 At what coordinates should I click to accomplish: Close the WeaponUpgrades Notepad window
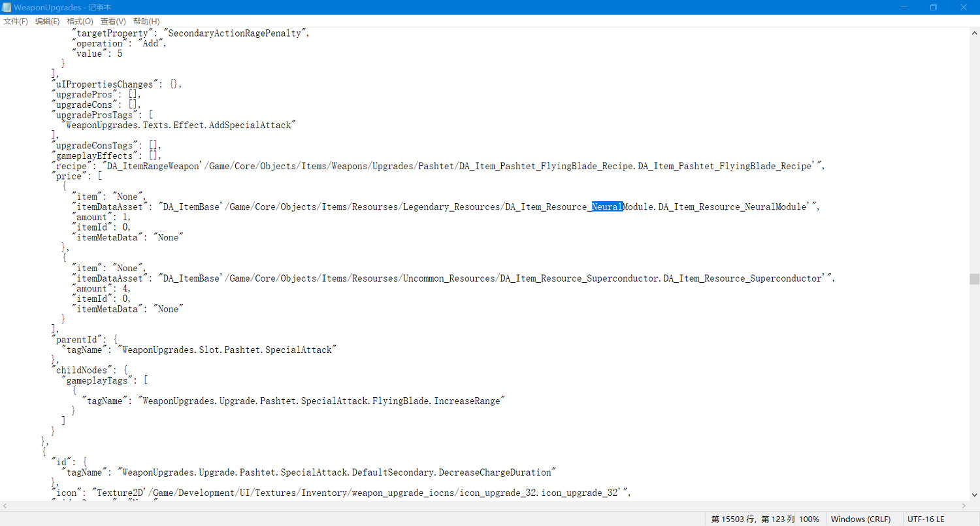click(x=964, y=7)
